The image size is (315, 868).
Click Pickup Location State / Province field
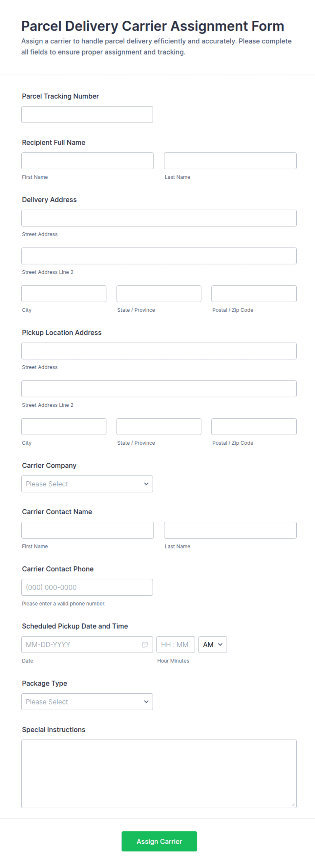coord(159,426)
